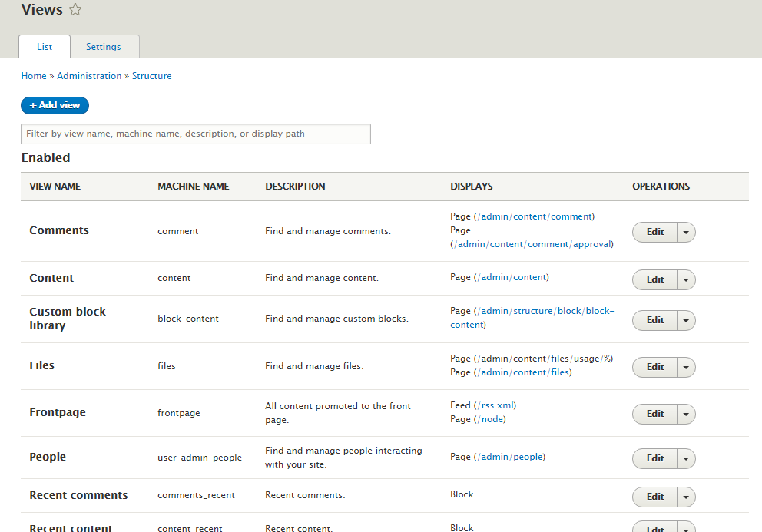Viewport: 762px width, 532px height.
Task: Expand operations dropdown for Content view
Action: click(x=686, y=280)
